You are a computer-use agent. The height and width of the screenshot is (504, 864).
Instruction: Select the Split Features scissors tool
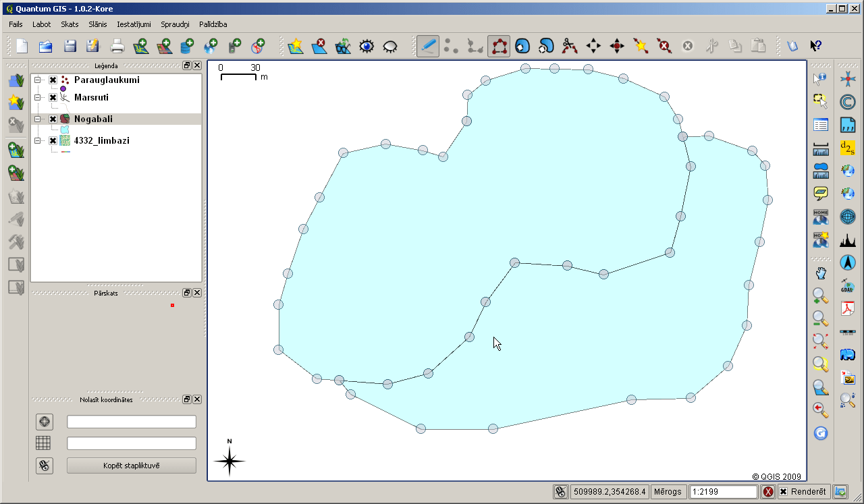570,46
